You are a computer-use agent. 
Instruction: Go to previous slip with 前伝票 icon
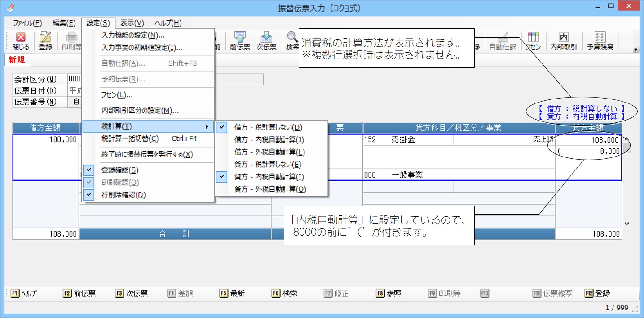tap(240, 41)
